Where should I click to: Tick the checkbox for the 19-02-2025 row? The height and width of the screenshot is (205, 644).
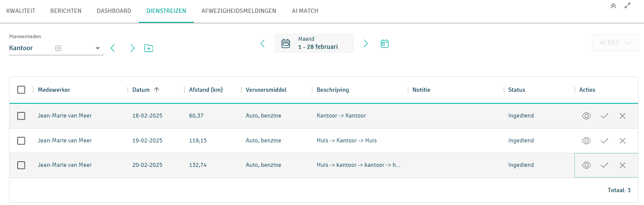(21, 141)
